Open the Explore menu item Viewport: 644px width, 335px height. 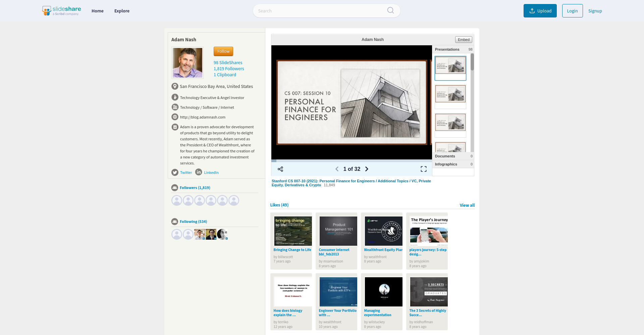pos(122,11)
